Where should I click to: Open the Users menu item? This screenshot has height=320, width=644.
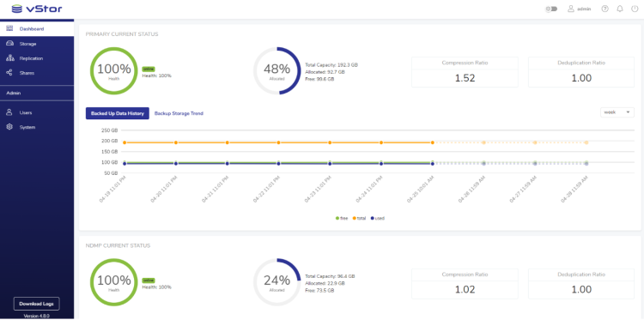click(37, 112)
